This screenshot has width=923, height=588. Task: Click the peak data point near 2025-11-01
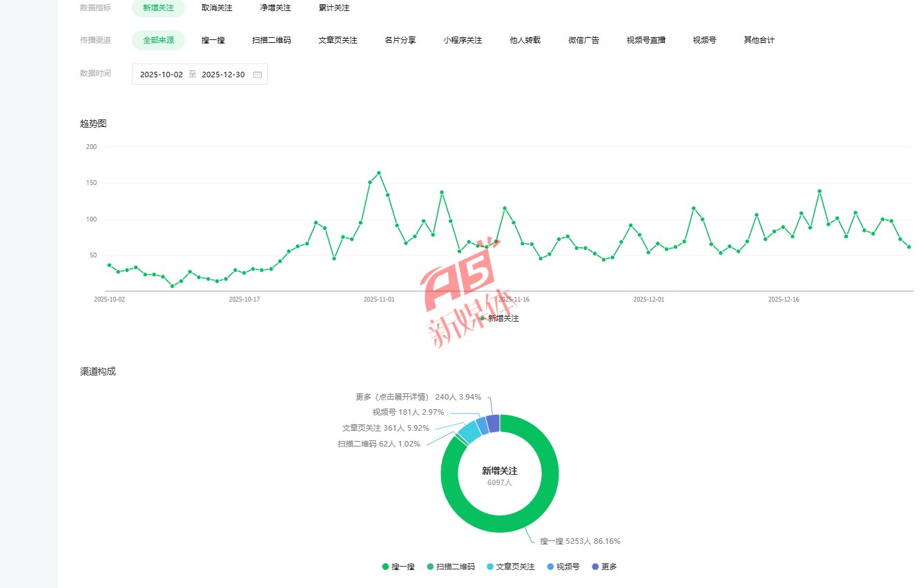[379, 173]
